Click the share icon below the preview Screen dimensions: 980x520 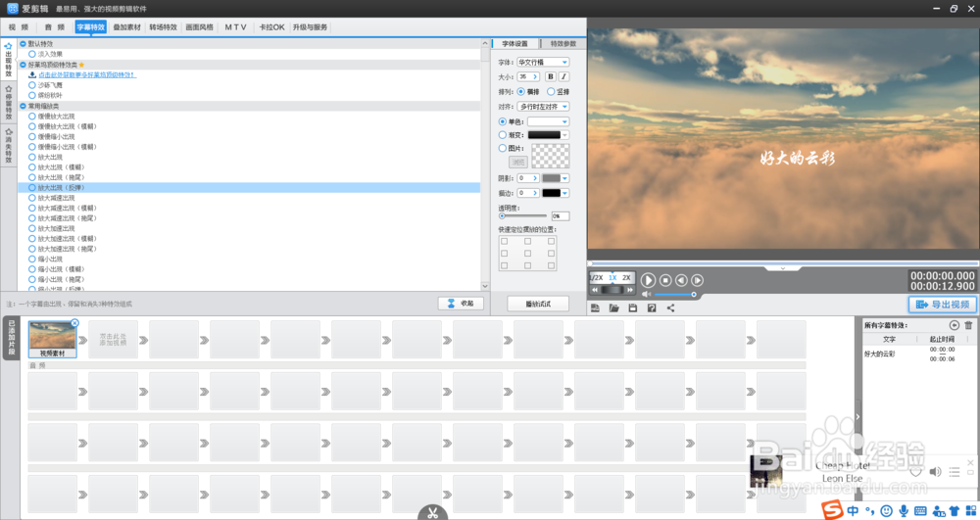pos(670,307)
